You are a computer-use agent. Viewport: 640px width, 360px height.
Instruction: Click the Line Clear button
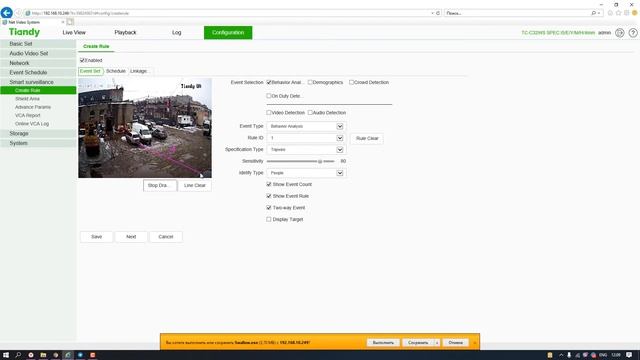(195, 185)
